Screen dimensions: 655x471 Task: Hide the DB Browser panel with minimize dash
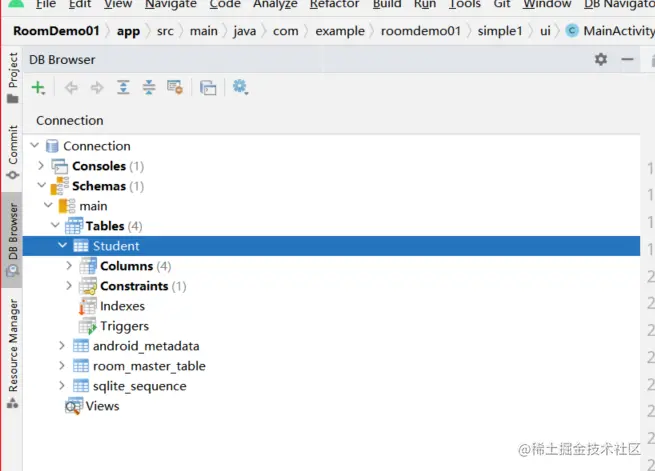coord(627,59)
